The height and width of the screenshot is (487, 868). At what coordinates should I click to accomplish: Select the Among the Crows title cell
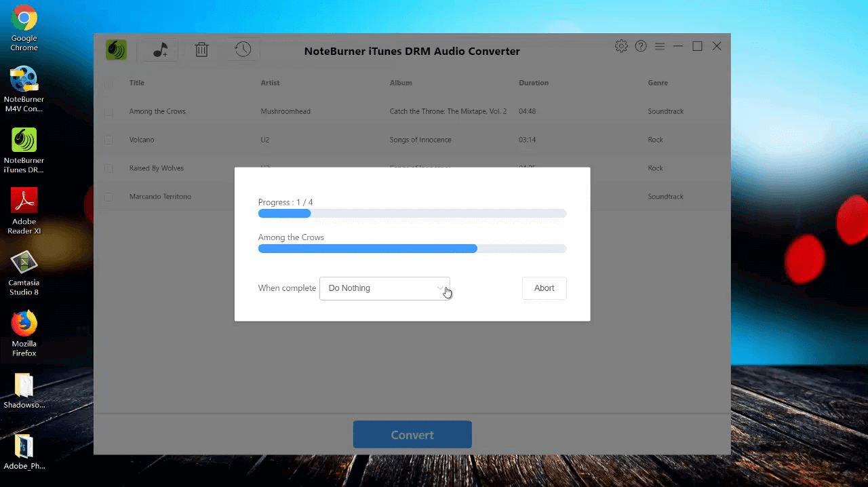(157, 111)
